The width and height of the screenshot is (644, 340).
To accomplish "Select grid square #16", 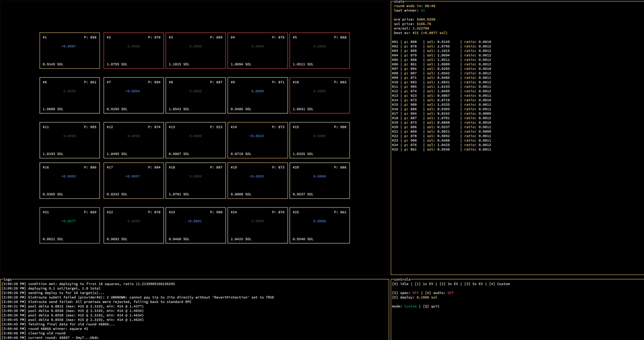I will pyautogui.click(x=70, y=180).
